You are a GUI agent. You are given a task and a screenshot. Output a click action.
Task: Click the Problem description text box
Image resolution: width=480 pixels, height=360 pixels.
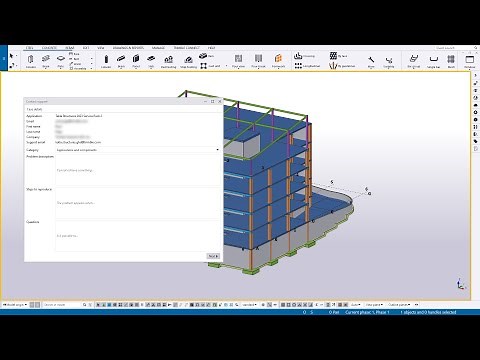(x=138, y=170)
